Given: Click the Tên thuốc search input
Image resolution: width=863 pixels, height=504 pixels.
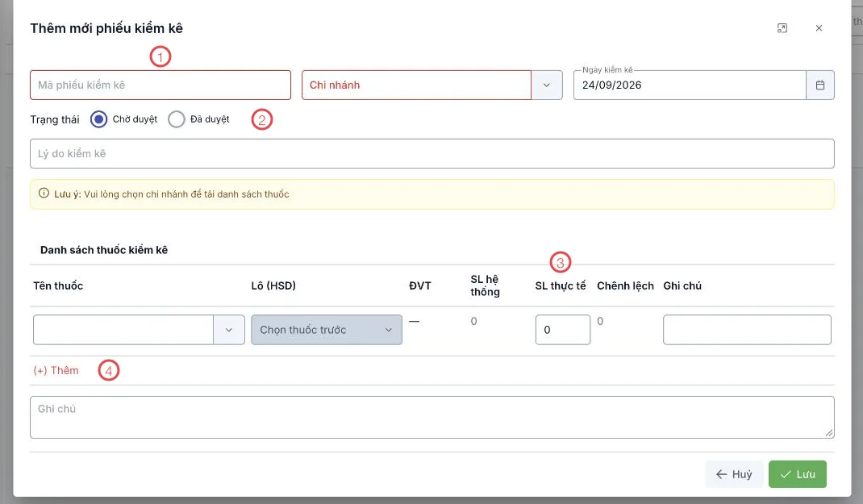Looking at the screenshot, I should [123, 330].
